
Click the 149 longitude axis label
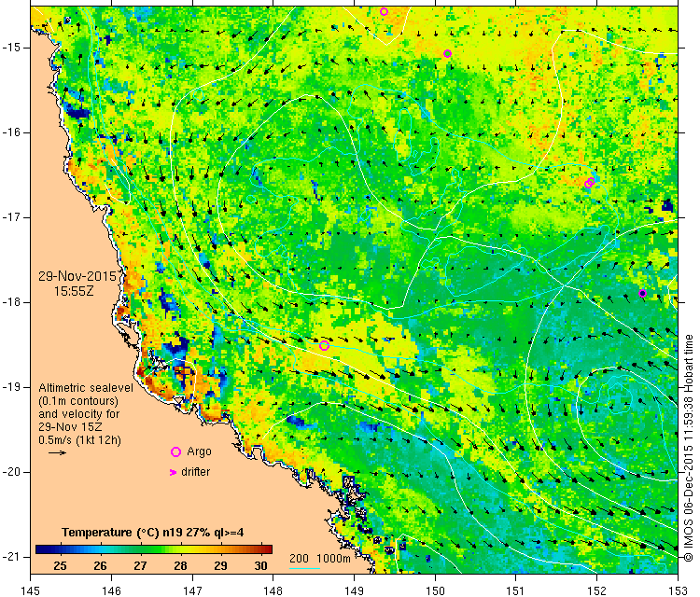[354, 590]
